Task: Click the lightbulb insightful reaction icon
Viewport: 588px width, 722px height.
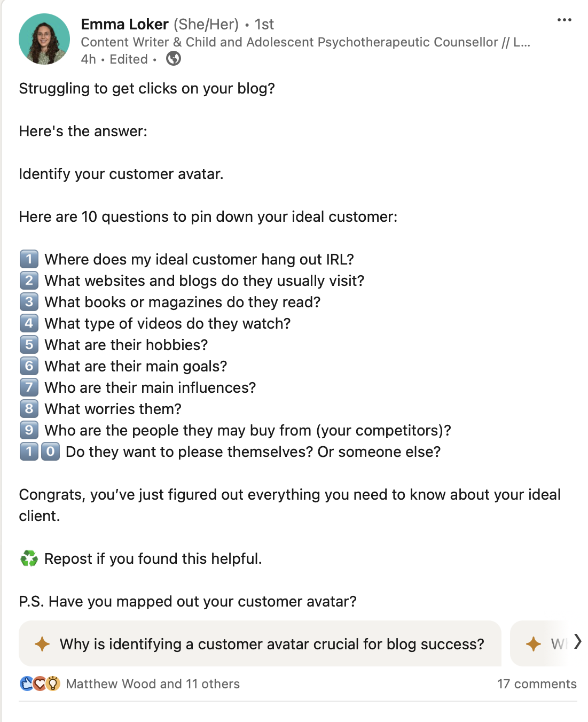Action: [52, 684]
